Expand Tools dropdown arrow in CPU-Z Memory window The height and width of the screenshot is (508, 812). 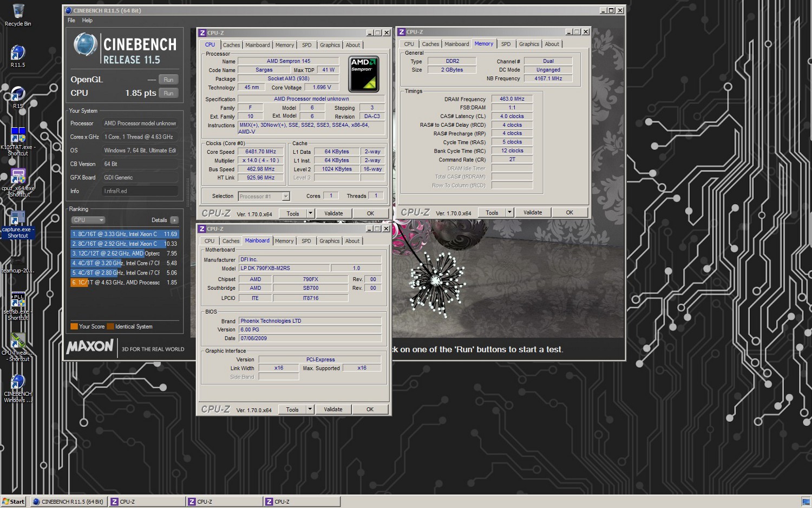click(x=509, y=212)
